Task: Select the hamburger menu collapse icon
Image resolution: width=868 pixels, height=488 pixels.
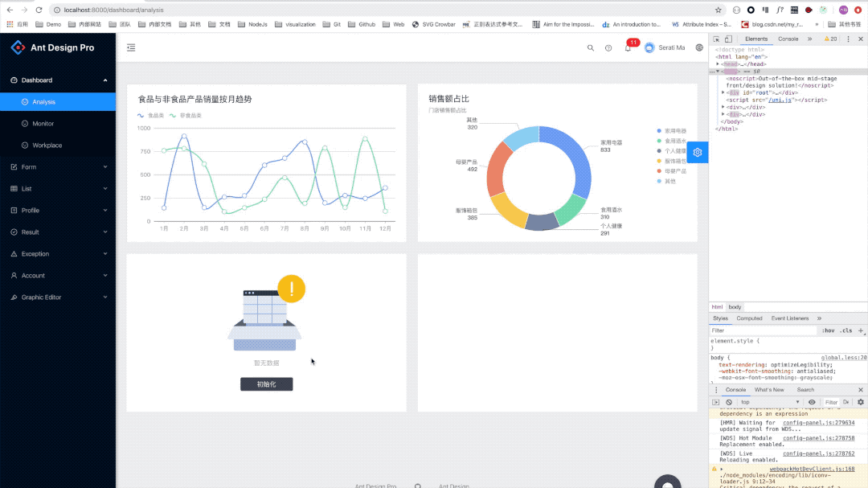Action: 131,47
